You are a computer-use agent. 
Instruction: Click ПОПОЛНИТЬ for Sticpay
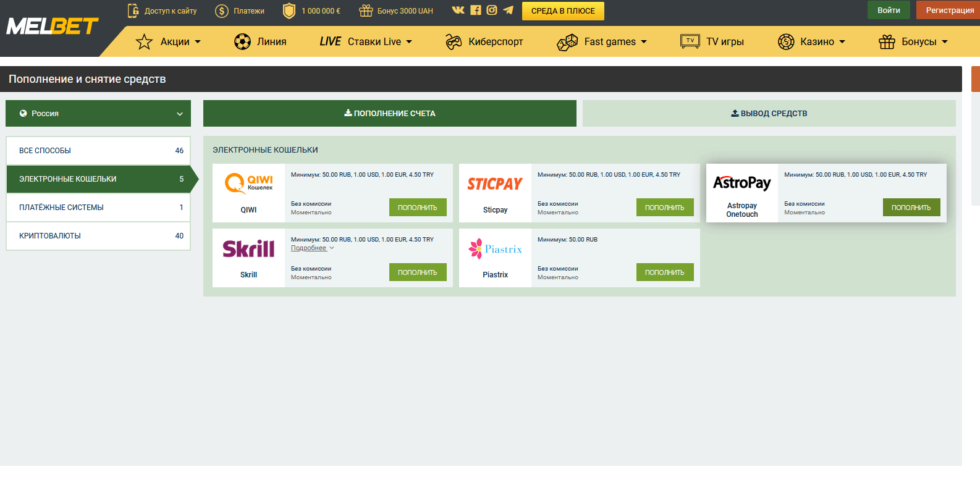click(665, 208)
